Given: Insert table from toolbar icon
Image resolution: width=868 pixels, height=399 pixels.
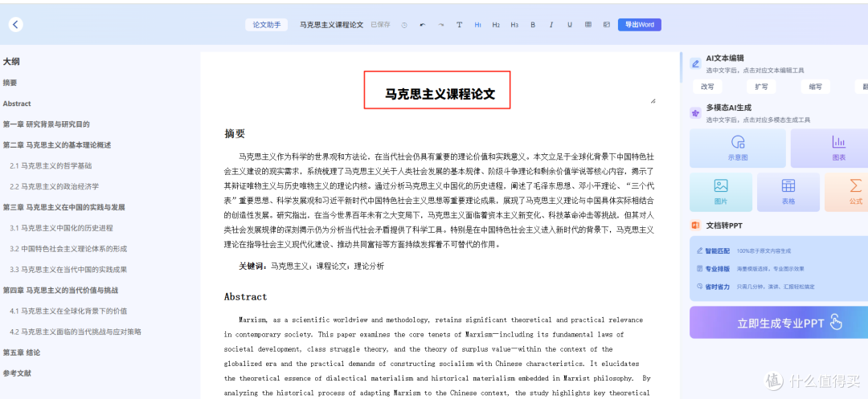Looking at the screenshot, I should [x=588, y=25].
